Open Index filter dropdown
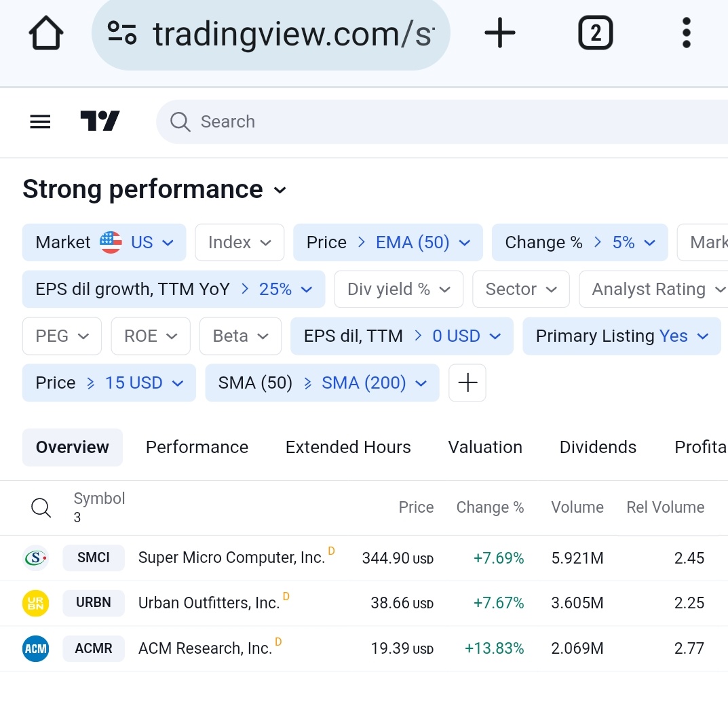The height and width of the screenshot is (706, 728). (240, 242)
